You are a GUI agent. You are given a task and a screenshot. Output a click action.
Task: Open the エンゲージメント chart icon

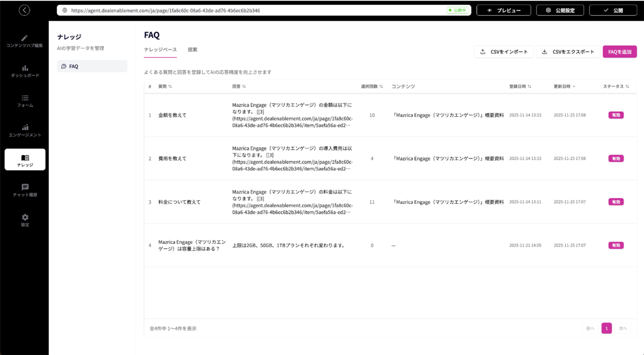(x=25, y=128)
